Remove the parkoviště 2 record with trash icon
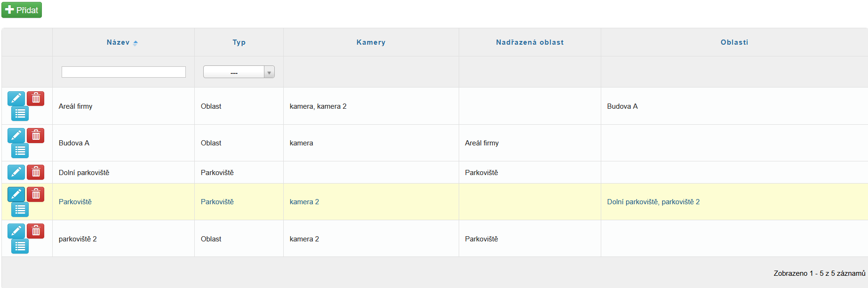The image size is (868, 288). pyautogui.click(x=36, y=231)
